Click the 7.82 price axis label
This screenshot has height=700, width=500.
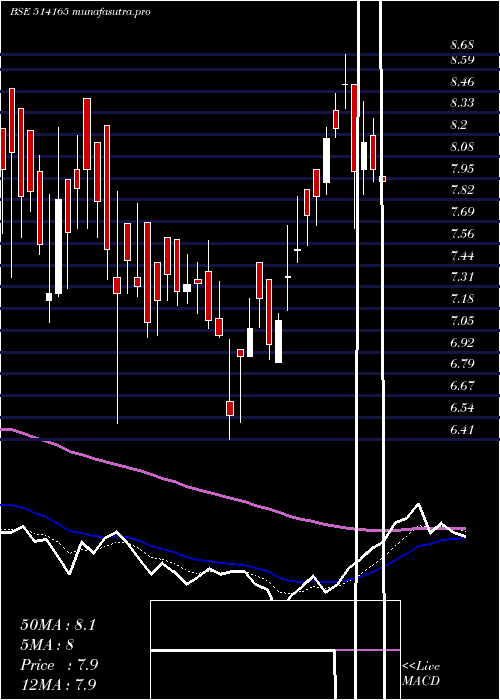click(462, 190)
